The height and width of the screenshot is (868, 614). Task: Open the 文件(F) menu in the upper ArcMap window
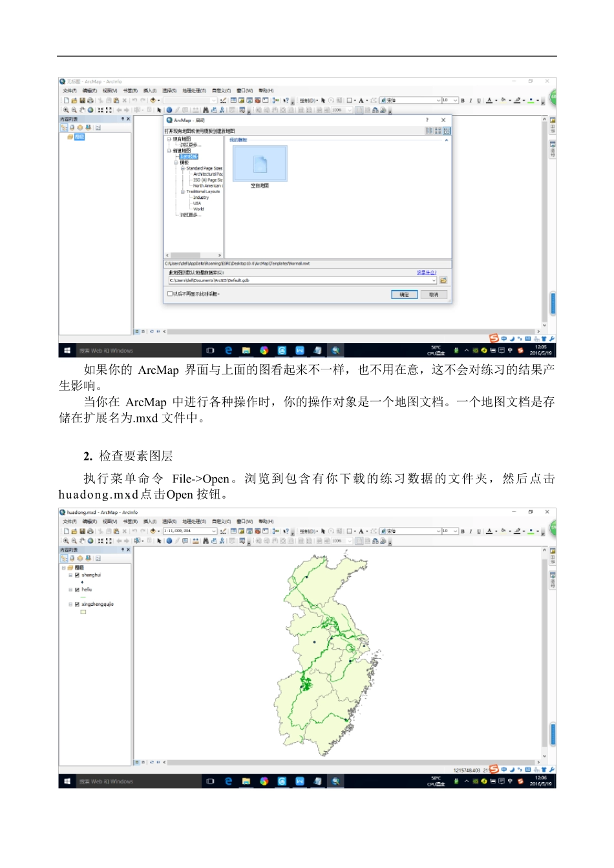tap(69, 91)
